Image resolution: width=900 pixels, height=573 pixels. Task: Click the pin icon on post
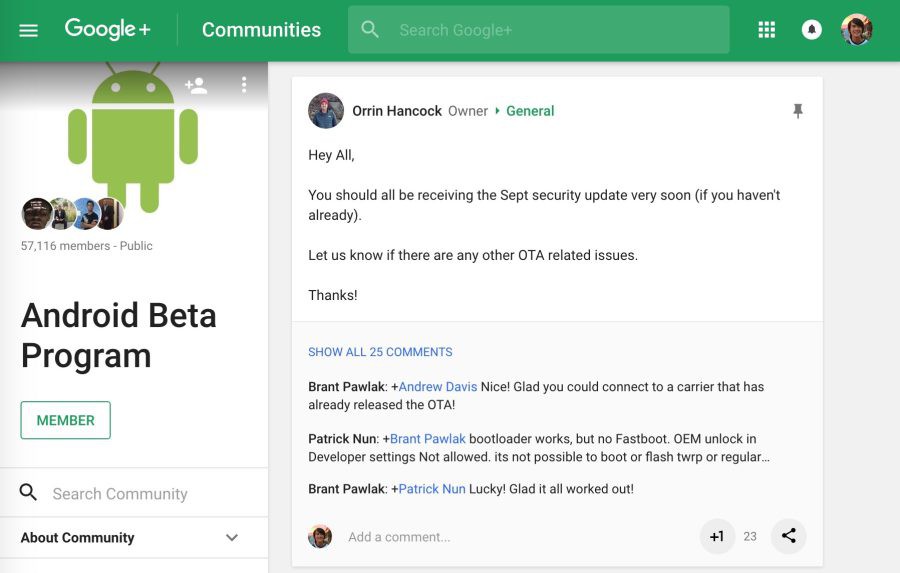[797, 111]
